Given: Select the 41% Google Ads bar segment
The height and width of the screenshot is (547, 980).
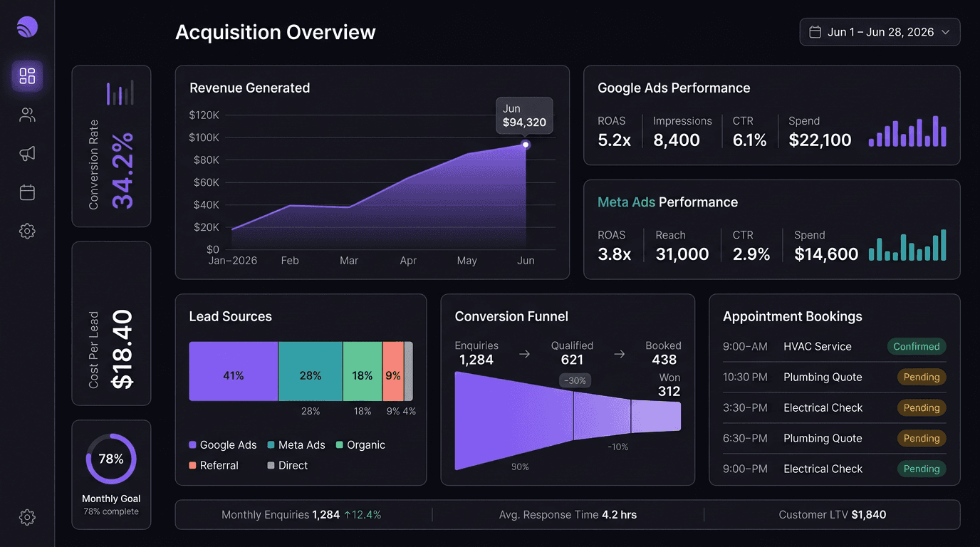Looking at the screenshot, I should (x=234, y=371).
